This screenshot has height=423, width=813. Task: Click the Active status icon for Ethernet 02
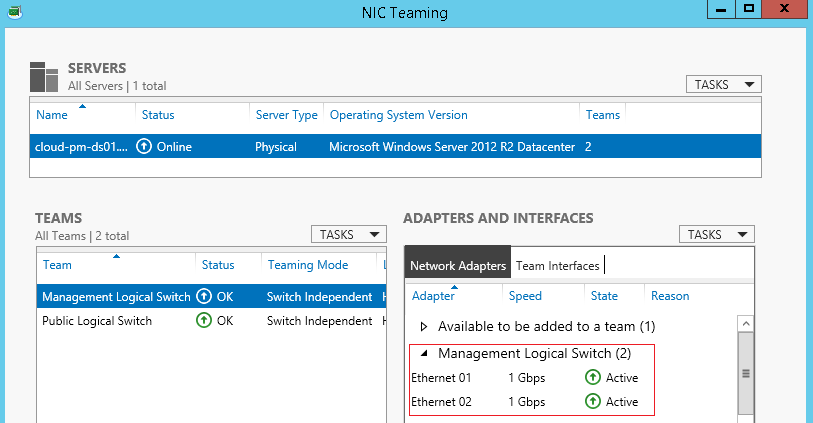(x=593, y=401)
